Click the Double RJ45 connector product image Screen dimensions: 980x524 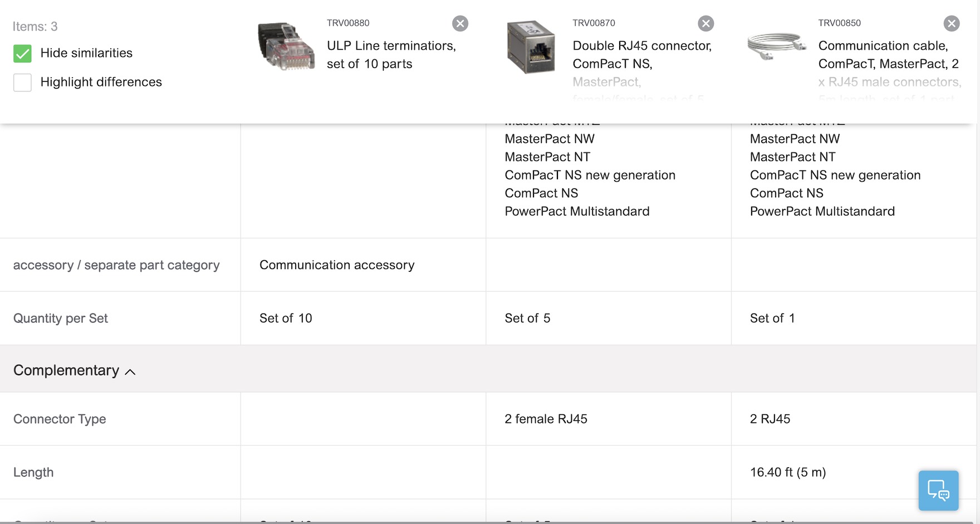coord(530,47)
